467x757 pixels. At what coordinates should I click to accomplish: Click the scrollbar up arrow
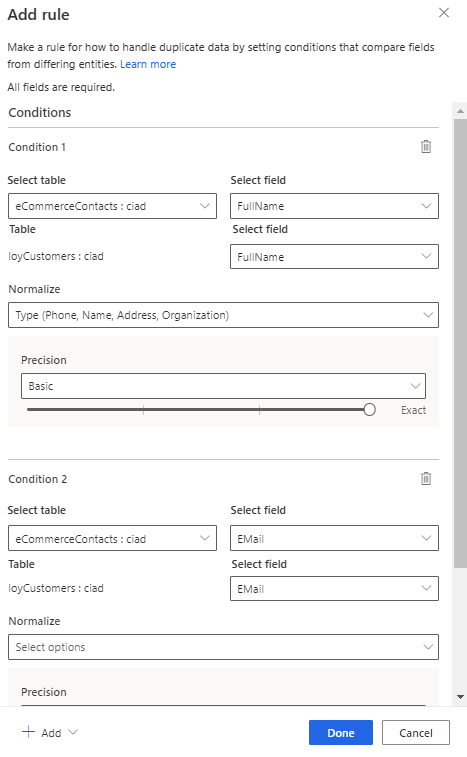tap(460, 111)
